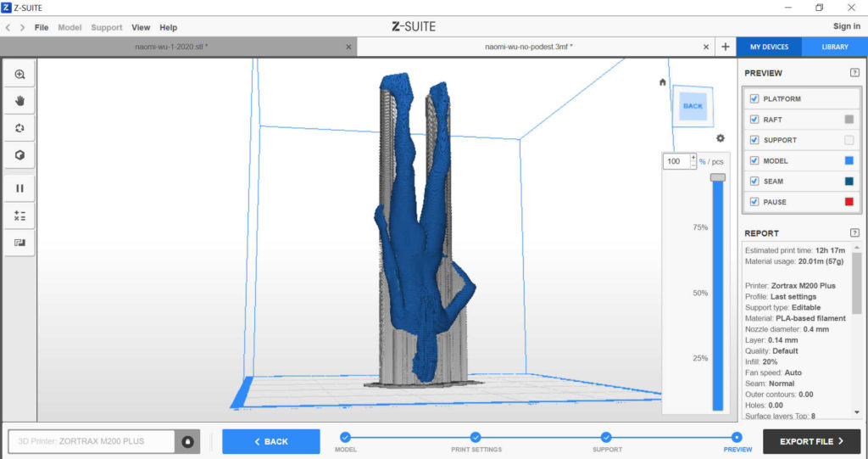The width and height of the screenshot is (868, 459).
Task: Click Sign in link
Action: click(x=847, y=26)
